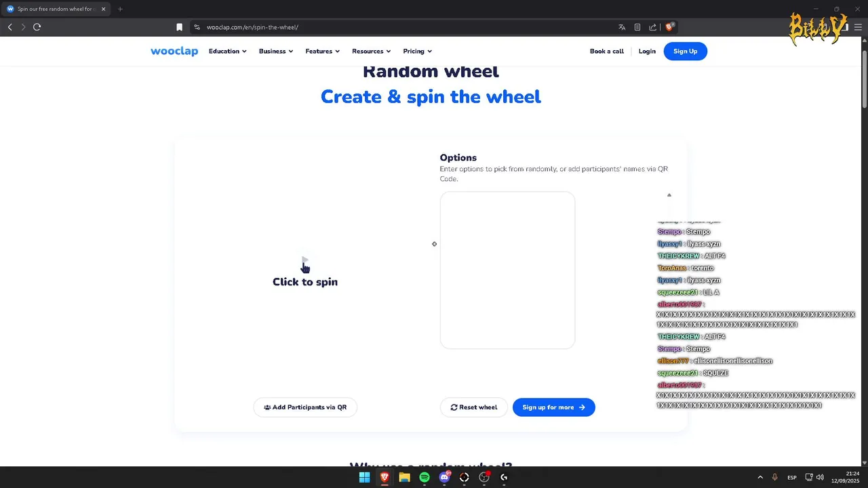Open a new tab with the plus icon
This screenshot has width=868, height=488.
120,9
